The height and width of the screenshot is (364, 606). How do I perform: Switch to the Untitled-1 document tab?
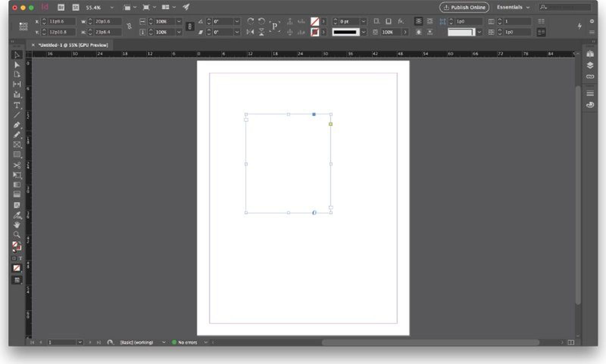pos(73,45)
